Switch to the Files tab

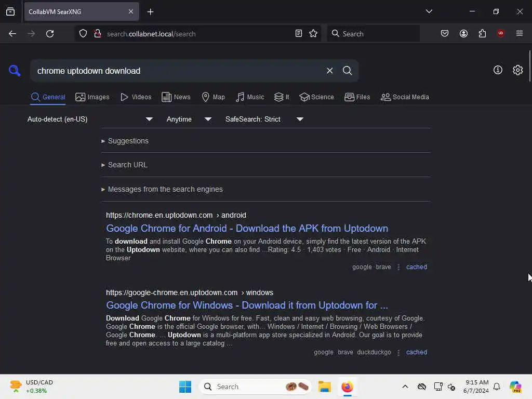[x=357, y=97]
